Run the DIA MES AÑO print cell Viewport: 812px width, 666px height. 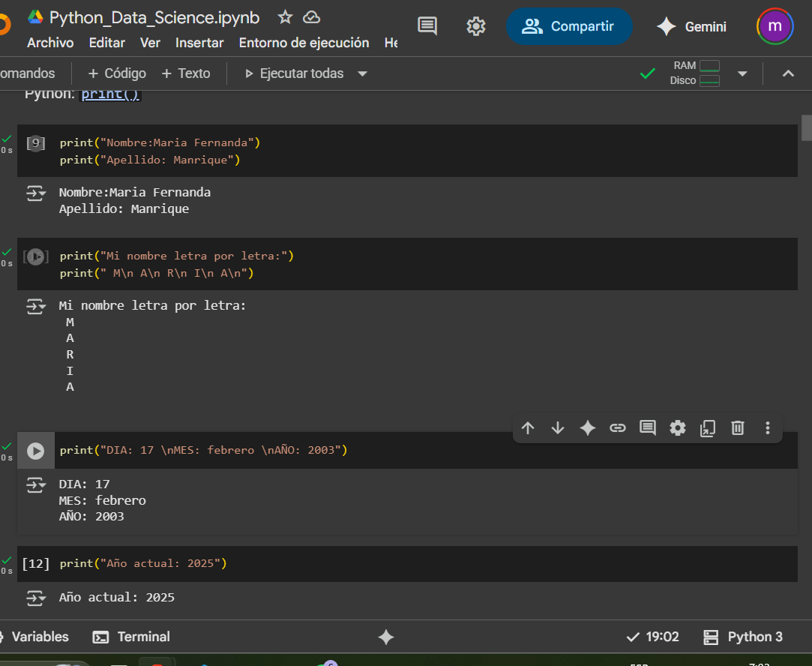pyautogui.click(x=36, y=451)
